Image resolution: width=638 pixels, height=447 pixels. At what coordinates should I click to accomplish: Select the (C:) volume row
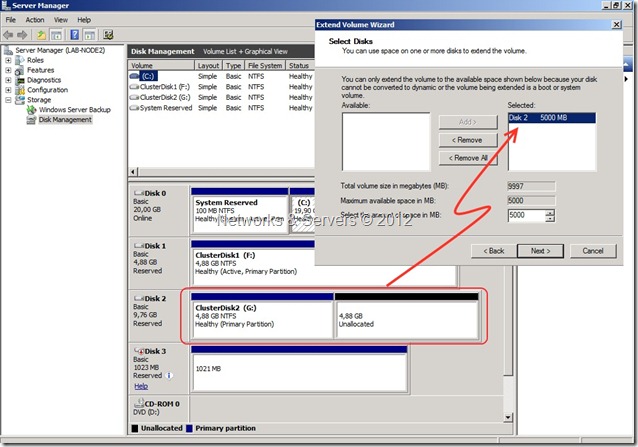222,76
